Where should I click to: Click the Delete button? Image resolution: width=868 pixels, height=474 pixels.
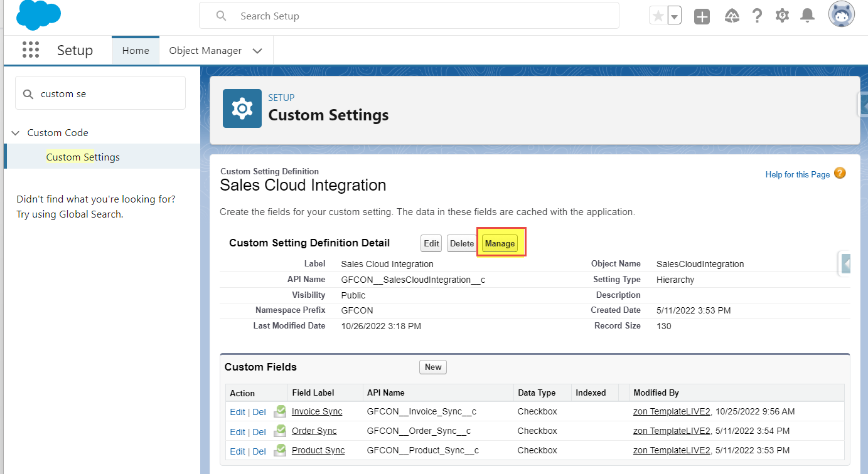click(x=462, y=243)
